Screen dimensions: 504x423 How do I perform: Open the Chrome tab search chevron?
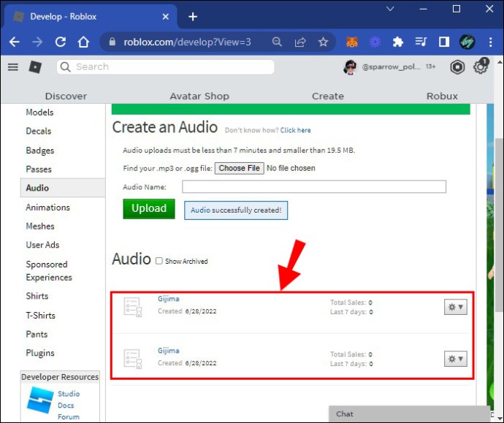[390, 9]
